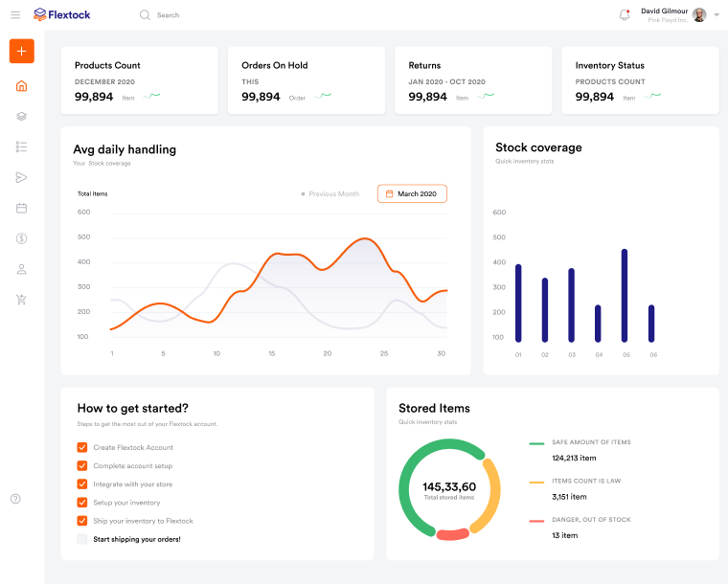Toggle Integrate with your store checkbox

point(82,484)
